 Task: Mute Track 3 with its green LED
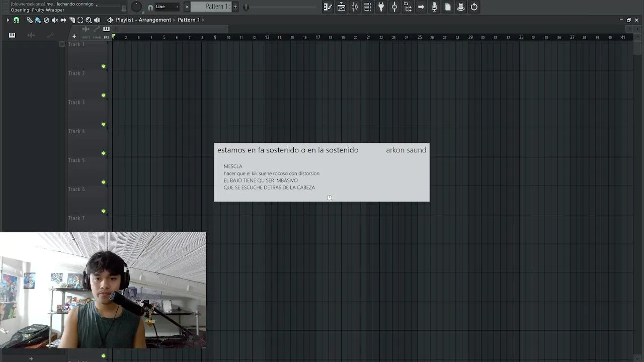coord(104,124)
